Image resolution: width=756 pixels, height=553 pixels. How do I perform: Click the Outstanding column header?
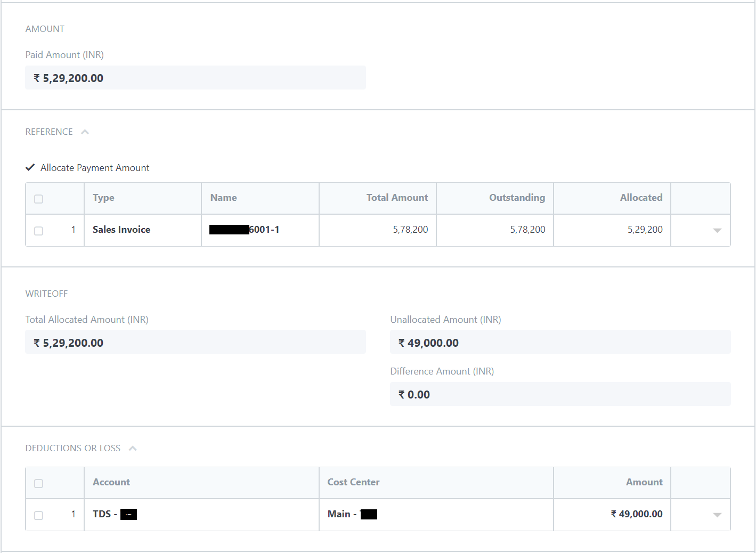pos(516,198)
